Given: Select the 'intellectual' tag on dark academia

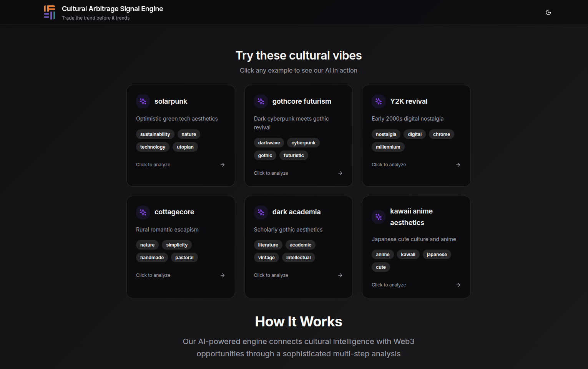Looking at the screenshot, I should (298, 258).
